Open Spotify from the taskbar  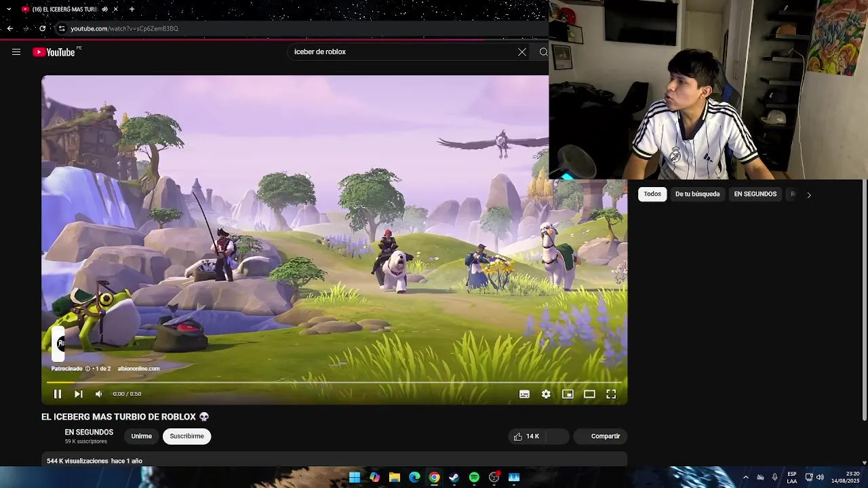[474, 477]
